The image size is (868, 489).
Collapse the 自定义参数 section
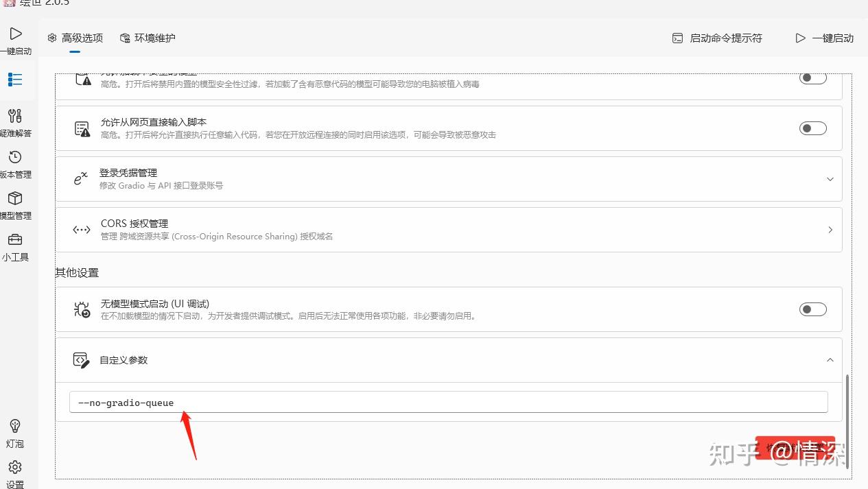point(830,359)
